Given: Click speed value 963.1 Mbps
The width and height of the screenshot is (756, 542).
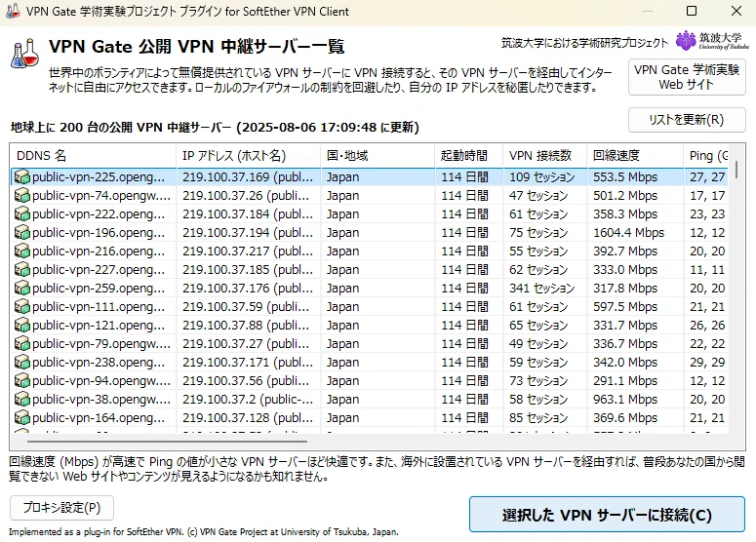Looking at the screenshot, I should [625, 400].
